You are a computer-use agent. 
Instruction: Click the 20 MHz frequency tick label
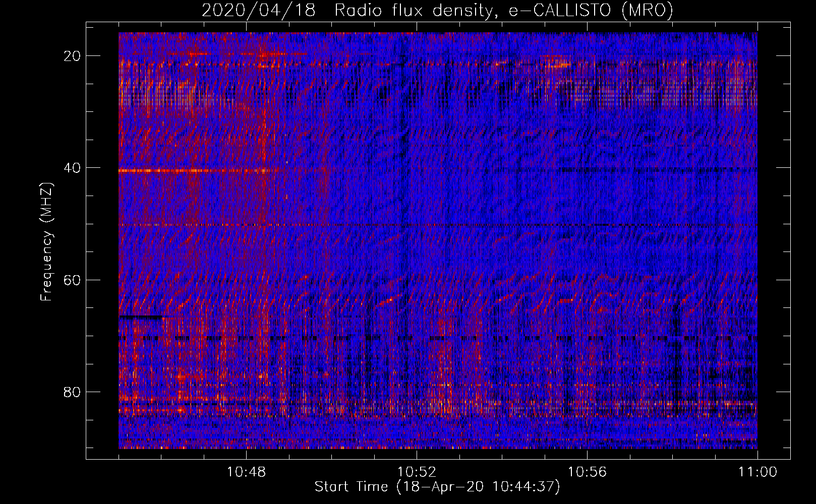[x=72, y=56]
